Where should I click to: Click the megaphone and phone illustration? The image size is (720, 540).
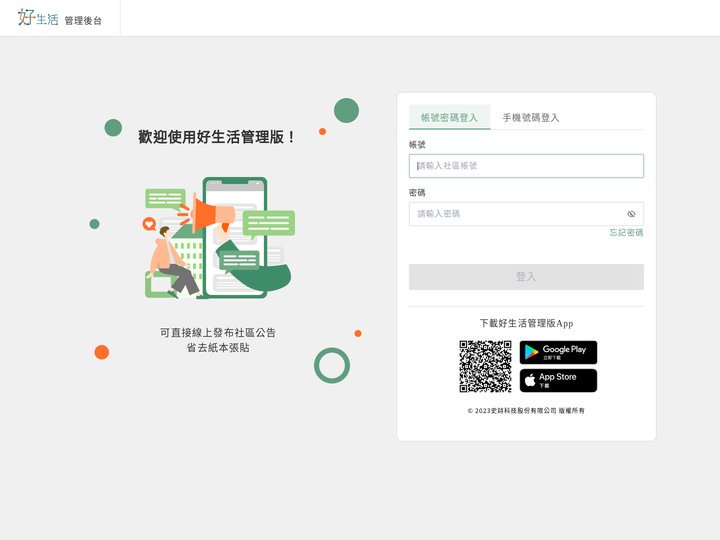(x=218, y=238)
